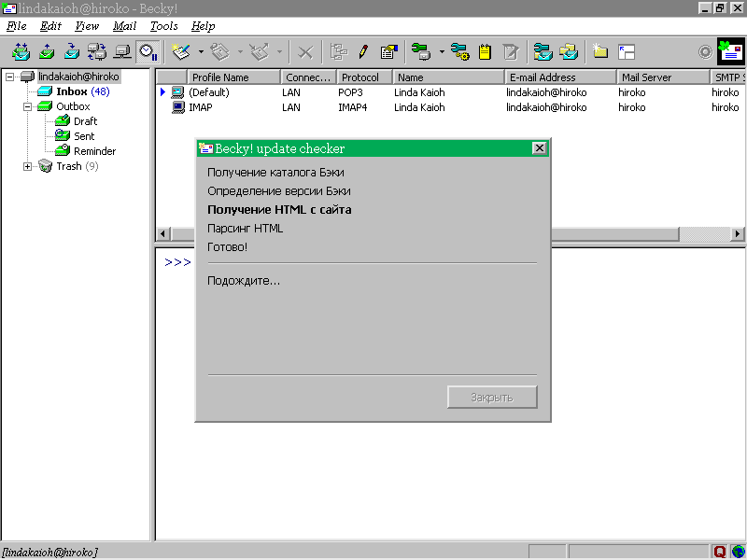Image resolution: width=747 pixels, height=560 pixels.
Task: Click the Send and Receive all mail icon
Action: point(21,51)
